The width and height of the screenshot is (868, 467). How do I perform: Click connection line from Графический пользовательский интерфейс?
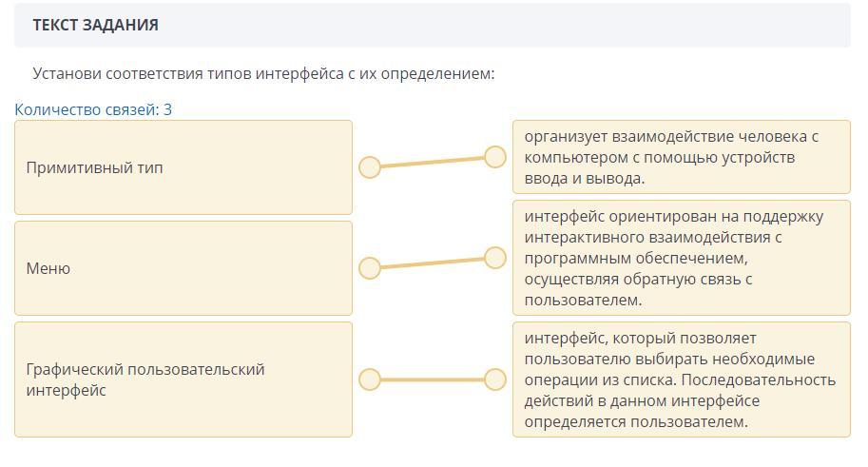433,379
